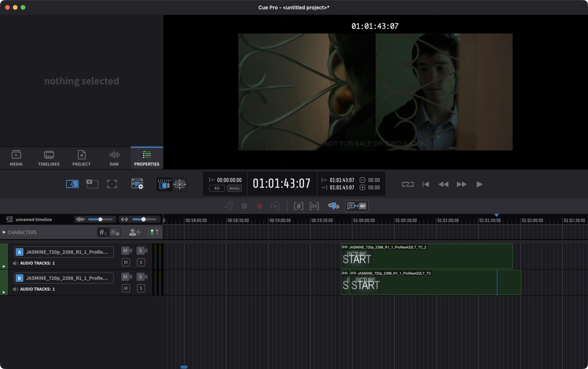Switch to picture-in-picture viewer layout

[x=92, y=184]
